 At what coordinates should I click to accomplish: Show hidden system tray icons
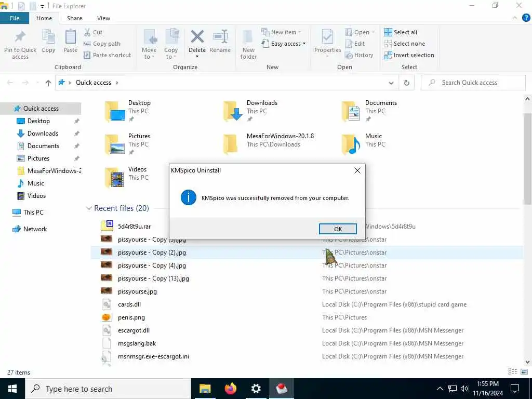[440, 389]
